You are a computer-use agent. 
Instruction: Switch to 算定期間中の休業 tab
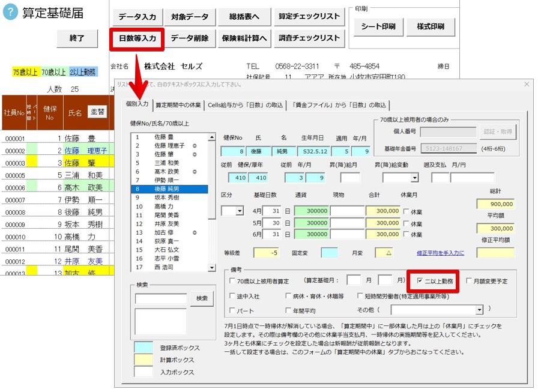coord(178,105)
